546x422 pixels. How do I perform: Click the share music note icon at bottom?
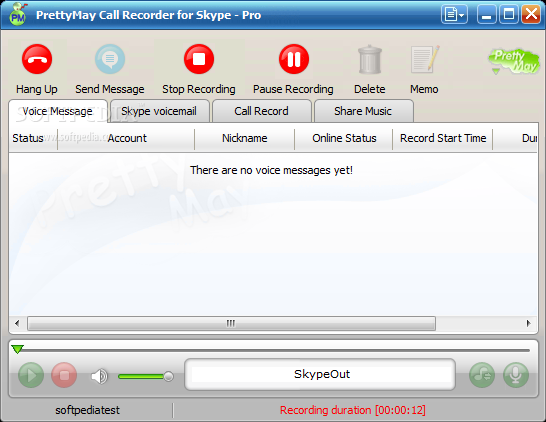click(x=482, y=375)
